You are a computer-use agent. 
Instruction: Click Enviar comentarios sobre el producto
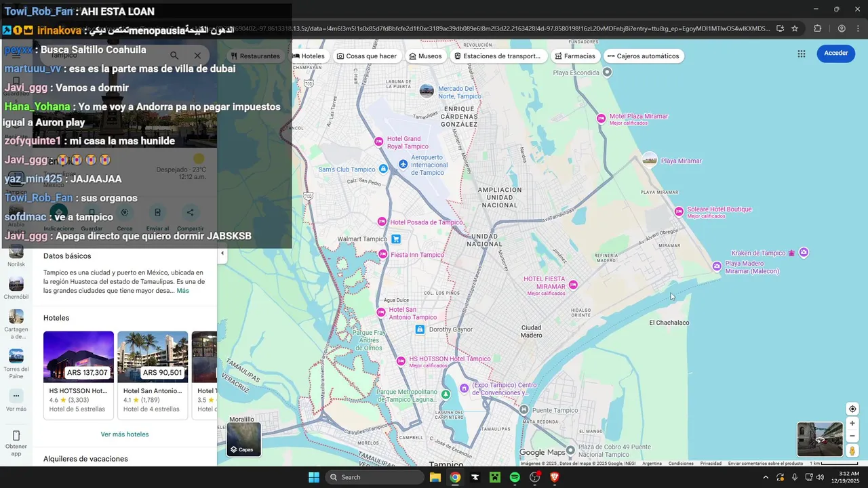[766, 464]
